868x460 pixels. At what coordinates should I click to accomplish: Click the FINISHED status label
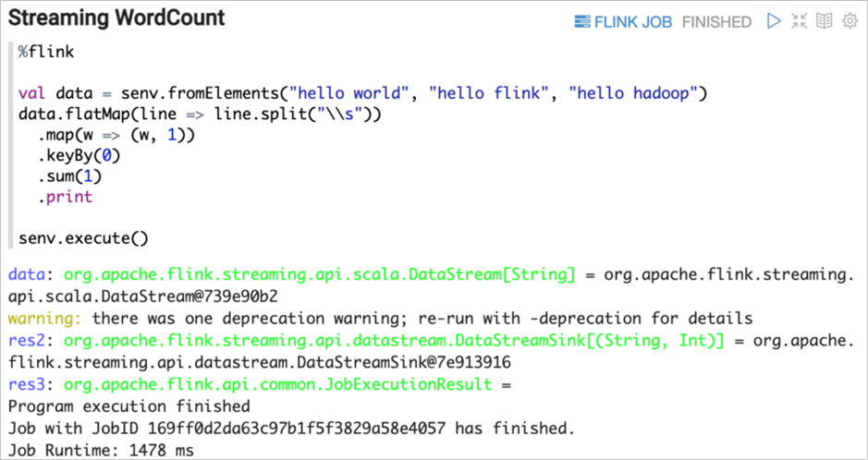point(716,22)
